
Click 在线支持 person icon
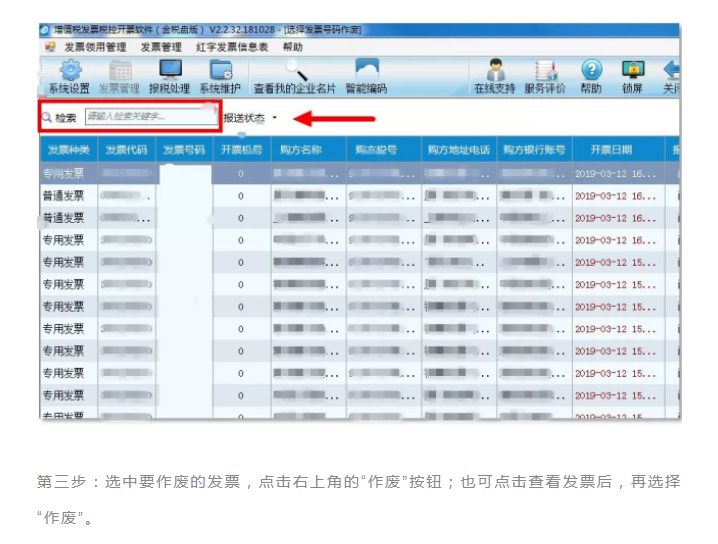(x=495, y=70)
